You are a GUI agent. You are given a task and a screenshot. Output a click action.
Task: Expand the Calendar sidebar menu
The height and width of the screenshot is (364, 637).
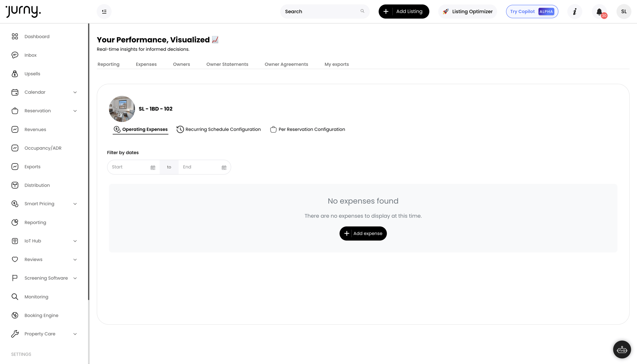(75, 92)
